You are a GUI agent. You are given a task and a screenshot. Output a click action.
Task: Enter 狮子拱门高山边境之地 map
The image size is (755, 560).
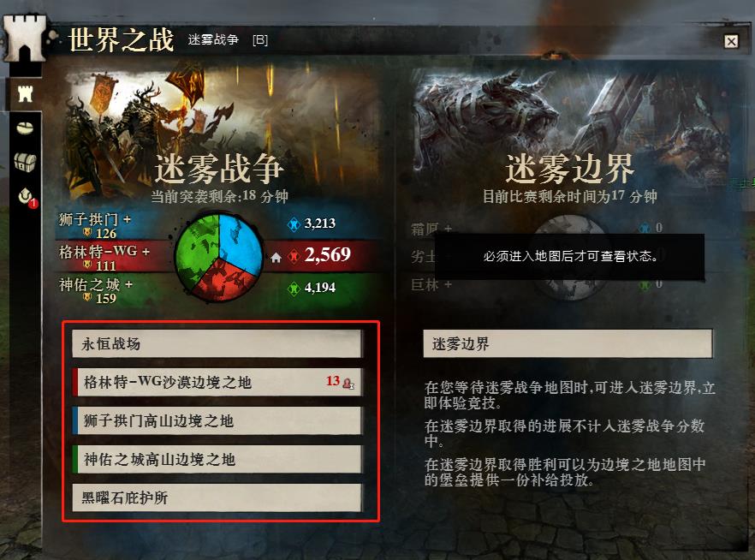[x=217, y=420]
